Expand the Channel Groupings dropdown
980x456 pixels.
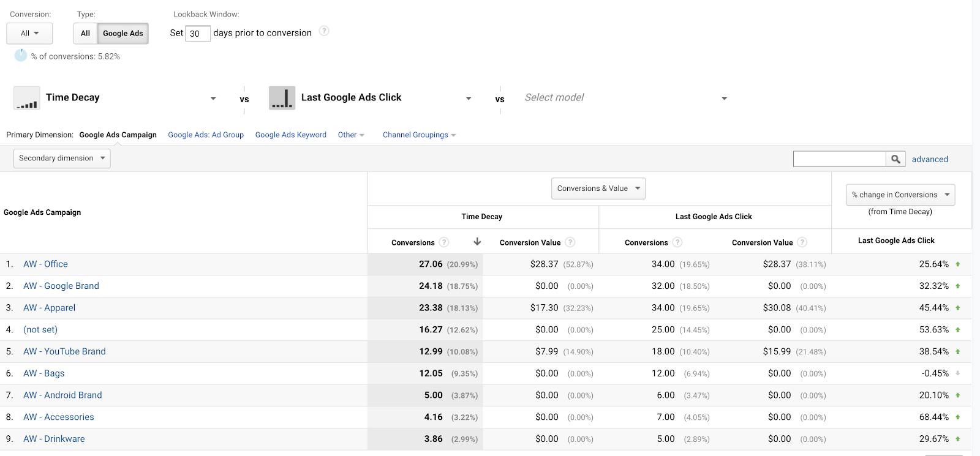tap(419, 135)
